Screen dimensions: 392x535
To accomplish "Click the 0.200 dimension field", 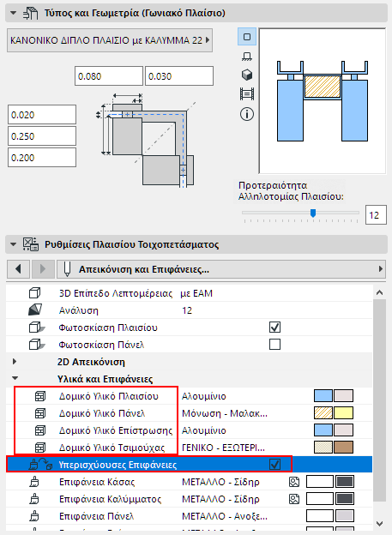I will tap(42, 158).
